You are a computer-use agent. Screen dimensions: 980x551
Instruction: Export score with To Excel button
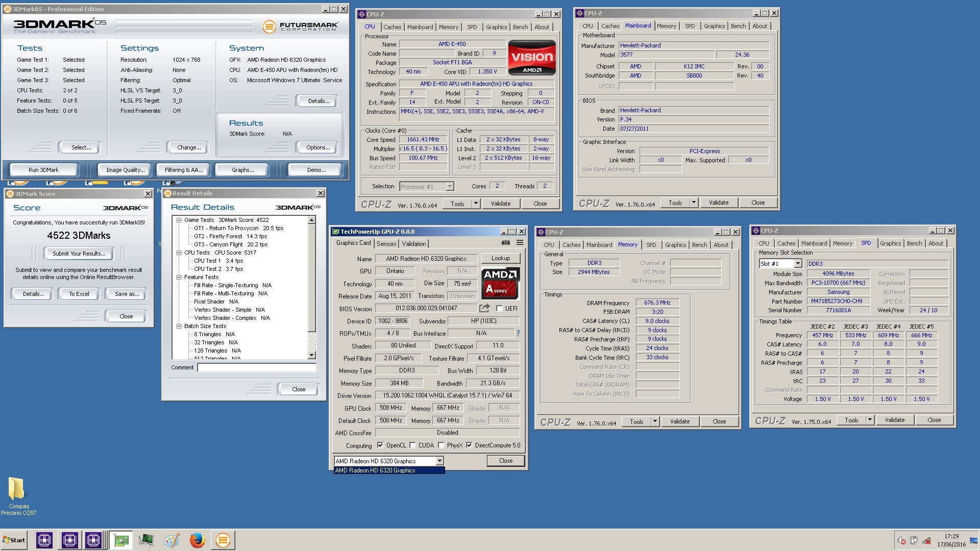point(79,294)
